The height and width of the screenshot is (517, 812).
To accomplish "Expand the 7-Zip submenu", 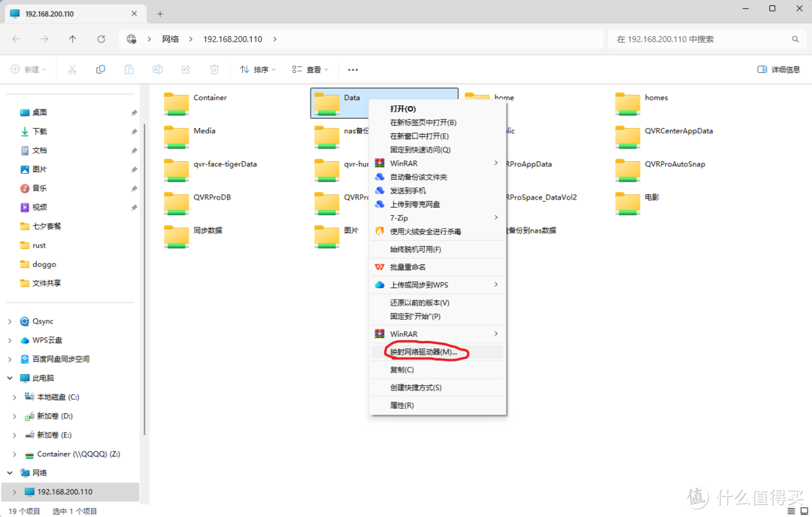I will click(438, 217).
